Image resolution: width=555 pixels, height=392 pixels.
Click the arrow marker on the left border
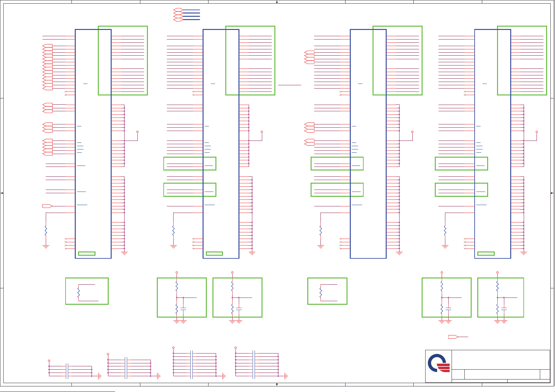pyautogui.click(x=2, y=193)
